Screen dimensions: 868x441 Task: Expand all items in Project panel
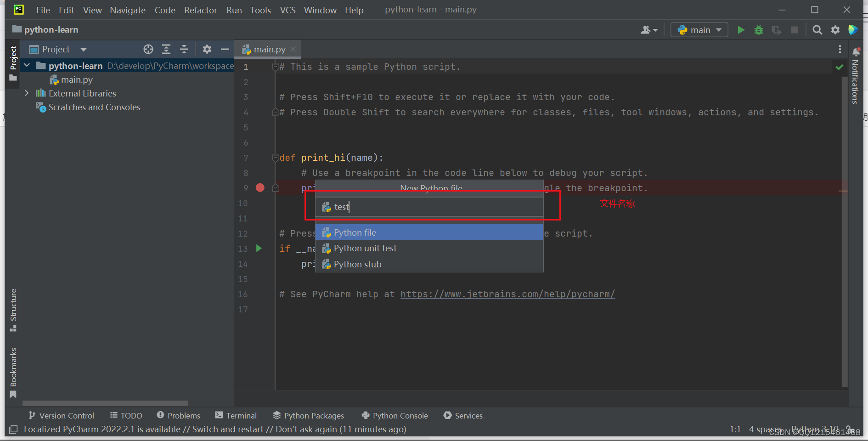[166, 49]
